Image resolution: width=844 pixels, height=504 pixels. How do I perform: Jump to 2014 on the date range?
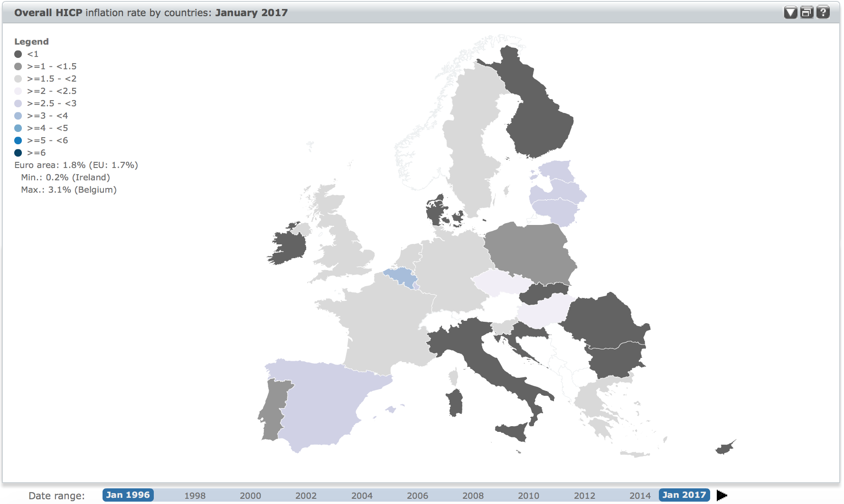click(640, 495)
